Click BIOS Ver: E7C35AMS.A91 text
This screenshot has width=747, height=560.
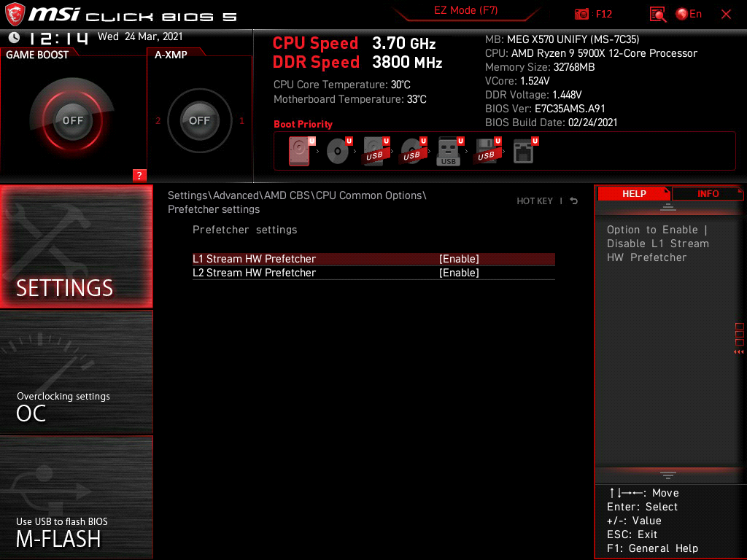click(x=545, y=109)
